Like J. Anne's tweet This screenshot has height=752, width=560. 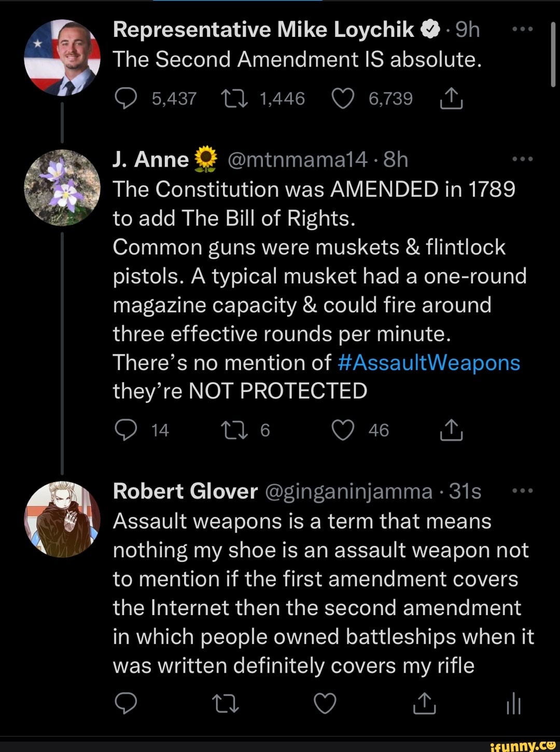tap(342, 429)
